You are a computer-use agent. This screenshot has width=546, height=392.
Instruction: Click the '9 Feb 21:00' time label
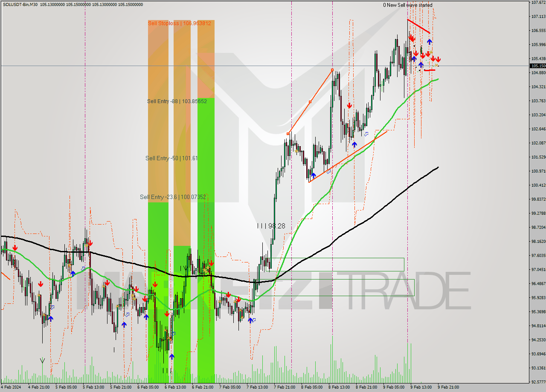click(x=448, y=387)
